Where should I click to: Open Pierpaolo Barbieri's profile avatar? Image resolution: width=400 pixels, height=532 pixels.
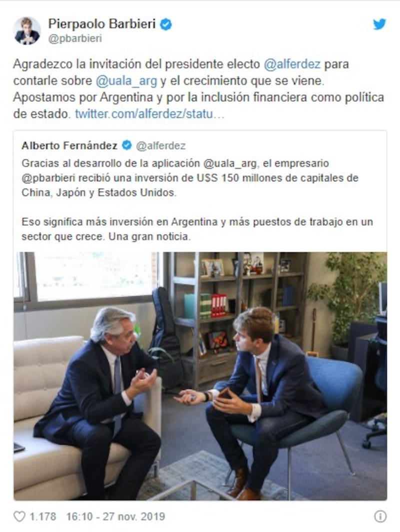(x=27, y=30)
